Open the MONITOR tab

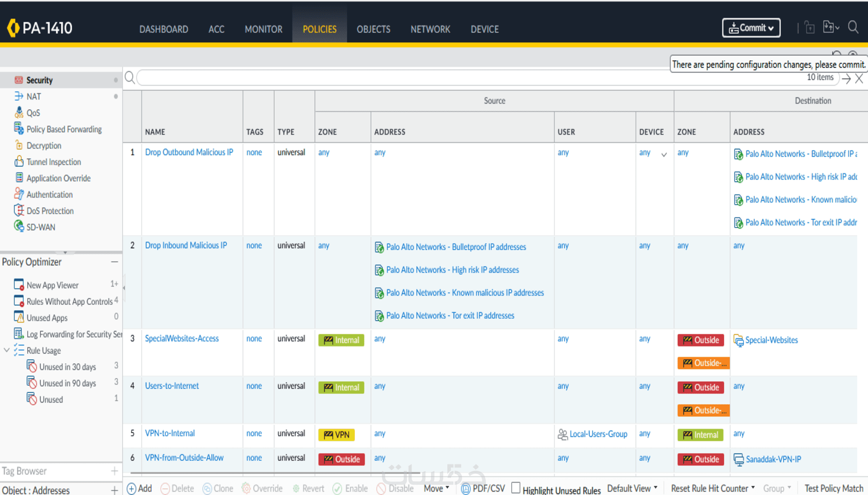point(263,29)
